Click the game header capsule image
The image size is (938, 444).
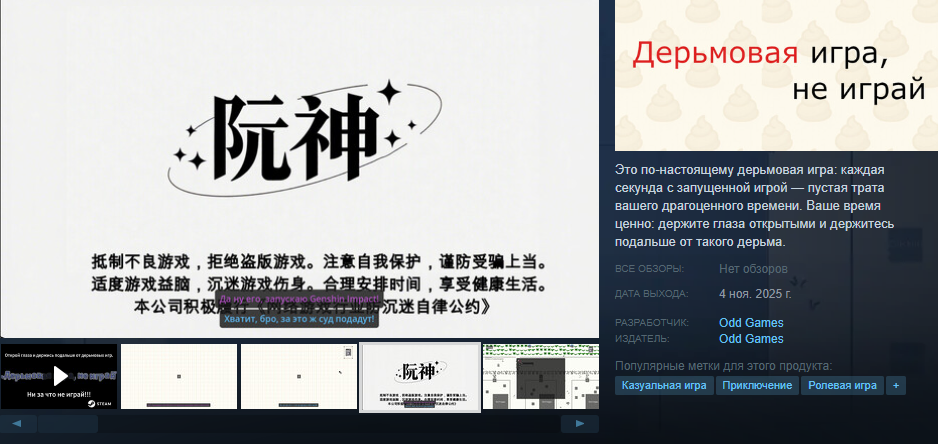[x=776, y=75]
